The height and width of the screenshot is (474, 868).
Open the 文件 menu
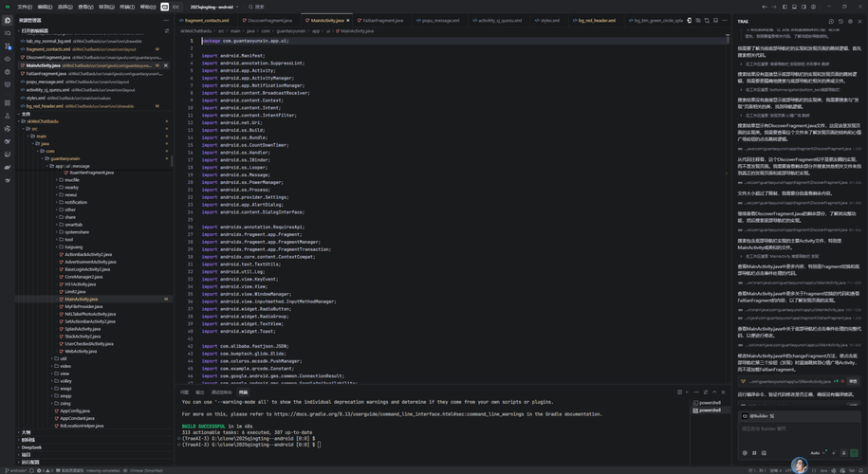[25, 7]
